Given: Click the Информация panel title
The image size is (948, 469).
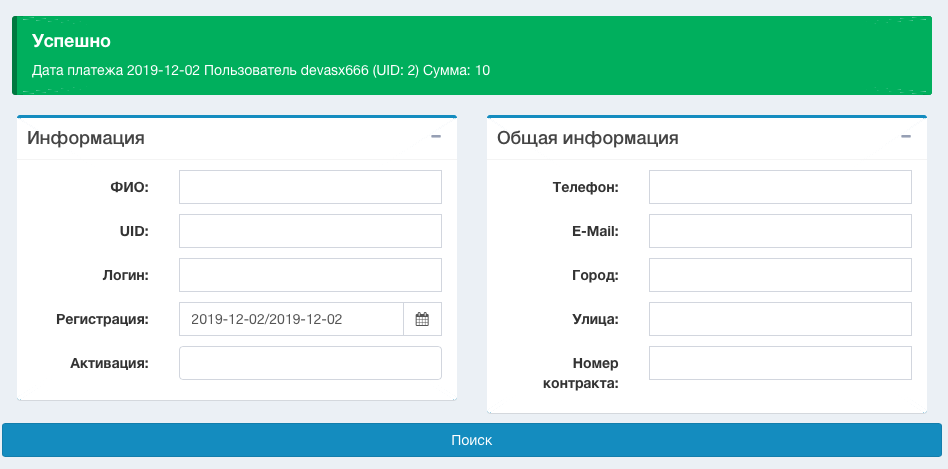Looking at the screenshot, I should pos(86,138).
